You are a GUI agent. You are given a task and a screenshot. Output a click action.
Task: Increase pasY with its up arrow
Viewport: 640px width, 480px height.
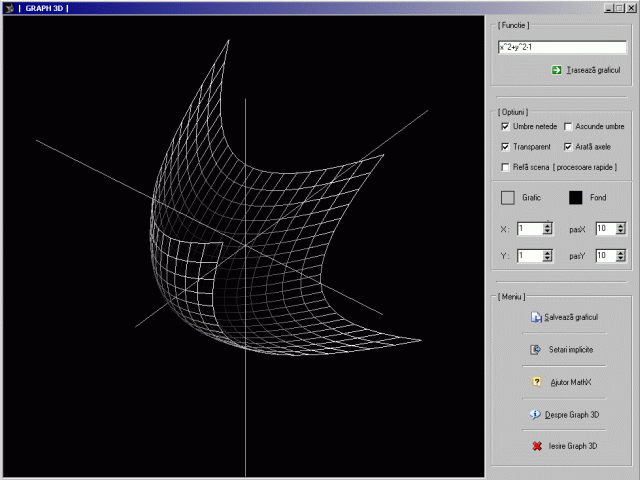point(620,253)
